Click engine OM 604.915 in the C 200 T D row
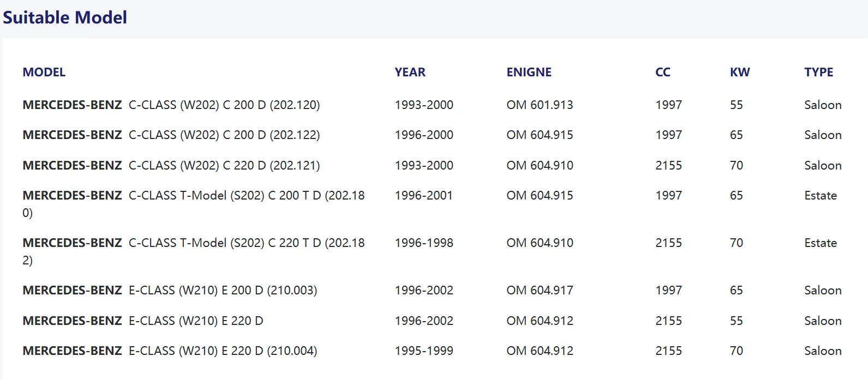 pyautogui.click(x=540, y=195)
